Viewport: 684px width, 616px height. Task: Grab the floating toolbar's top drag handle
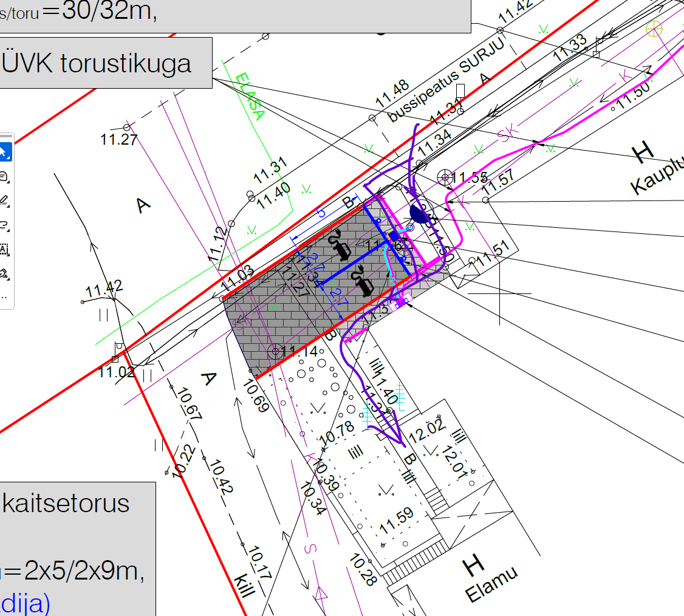[x=5, y=135]
